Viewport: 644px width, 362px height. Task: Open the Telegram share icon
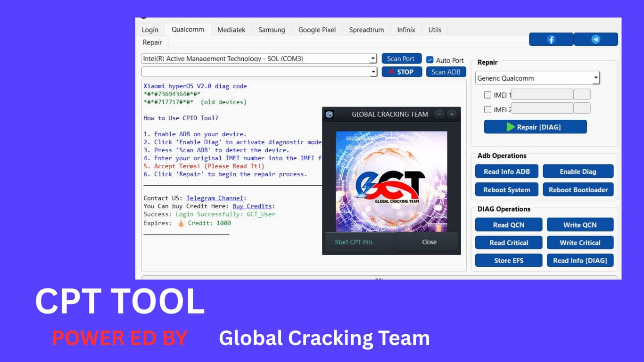click(x=595, y=39)
